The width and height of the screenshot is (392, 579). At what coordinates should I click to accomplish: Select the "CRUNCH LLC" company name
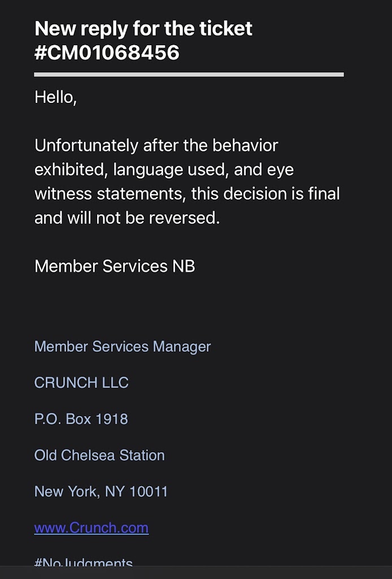point(81,383)
